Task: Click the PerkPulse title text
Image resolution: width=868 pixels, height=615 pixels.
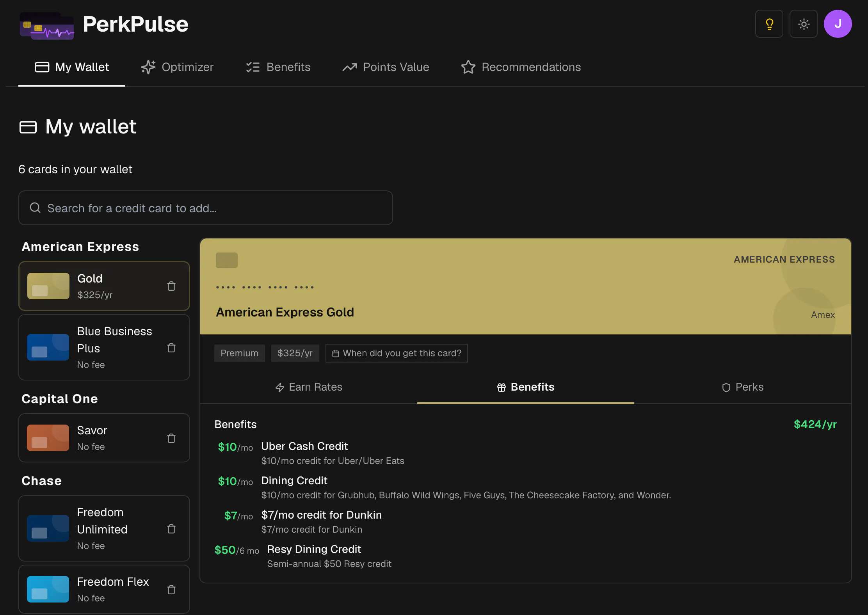Action: point(135,24)
